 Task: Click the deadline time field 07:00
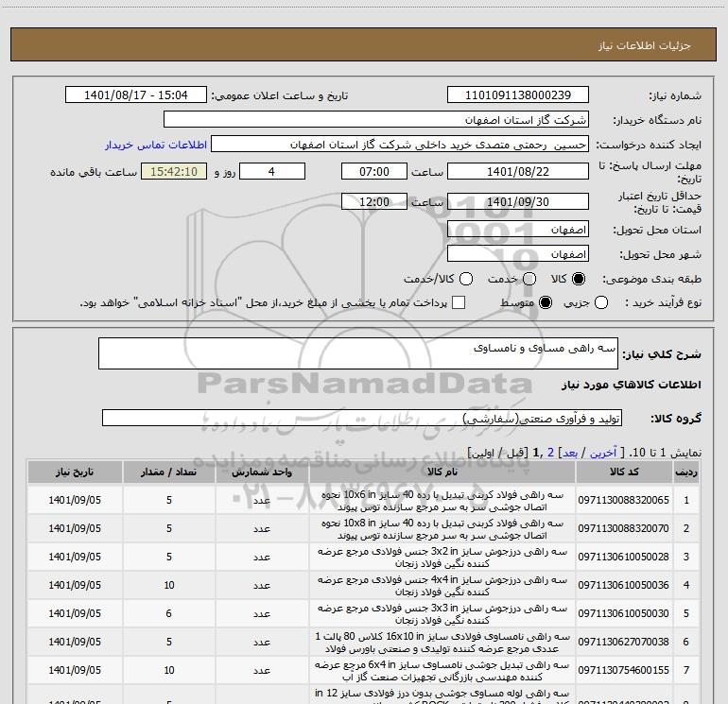(374, 171)
